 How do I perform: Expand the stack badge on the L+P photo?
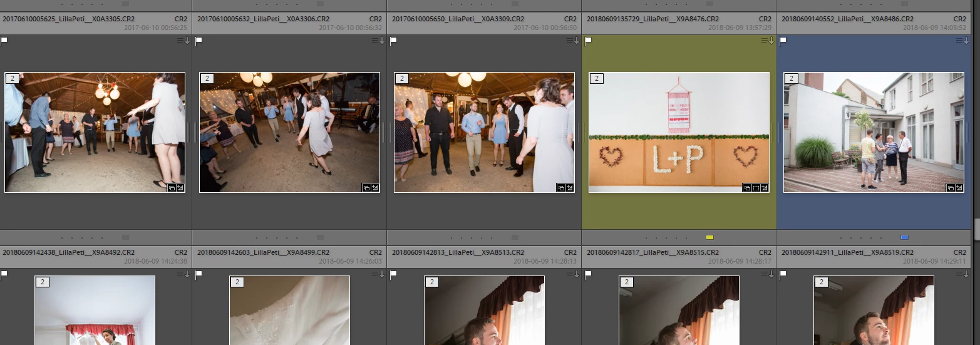tap(597, 78)
